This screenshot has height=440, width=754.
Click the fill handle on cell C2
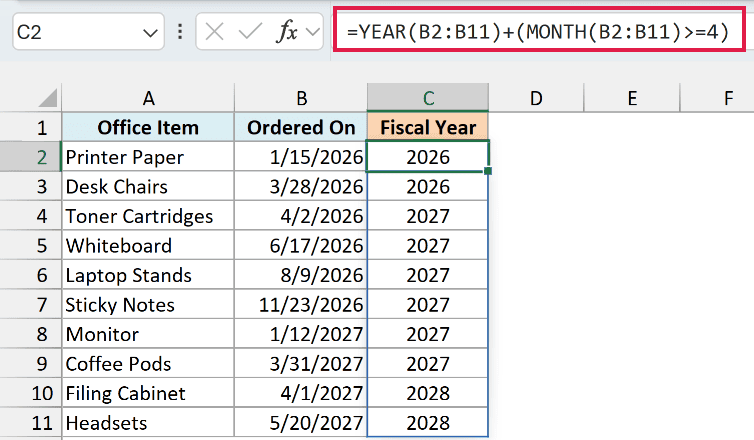click(x=488, y=171)
